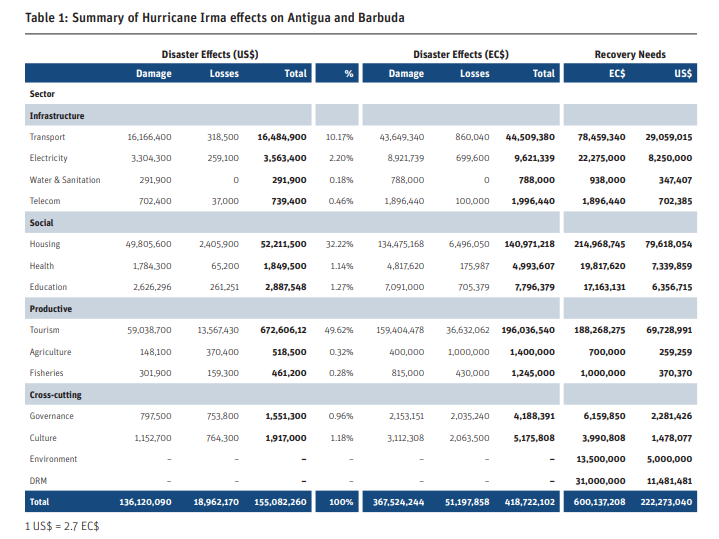719x539 pixels.
Task: Click the US$ Damage column header
Action: (154, 73)
